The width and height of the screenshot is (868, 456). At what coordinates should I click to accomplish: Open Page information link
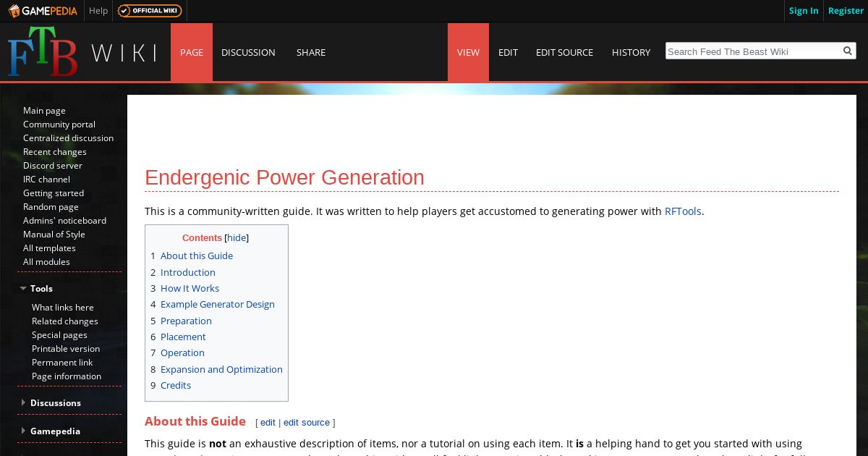pyautogui.click(x=67, y=376)
